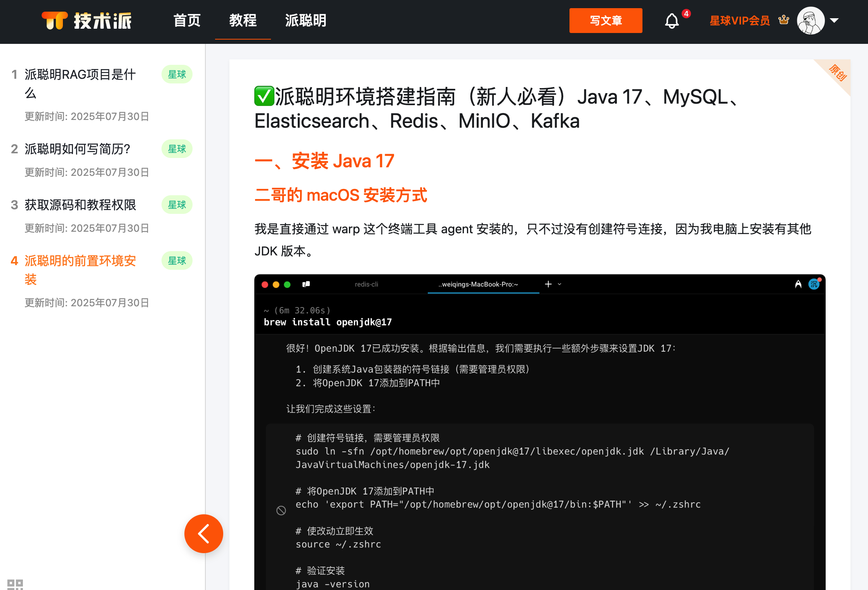868x590 pixels.
Task: Click the profile avatar
Action: [811, 20]
